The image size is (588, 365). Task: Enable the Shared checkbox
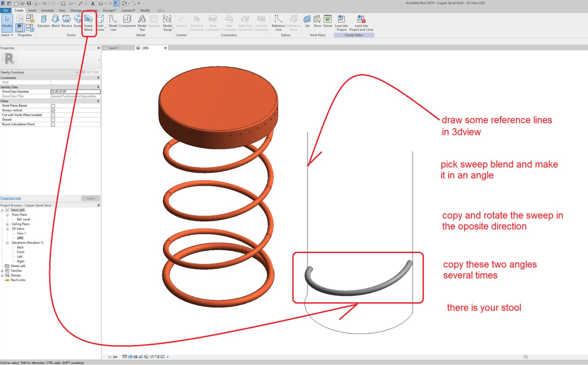[53, 120]
